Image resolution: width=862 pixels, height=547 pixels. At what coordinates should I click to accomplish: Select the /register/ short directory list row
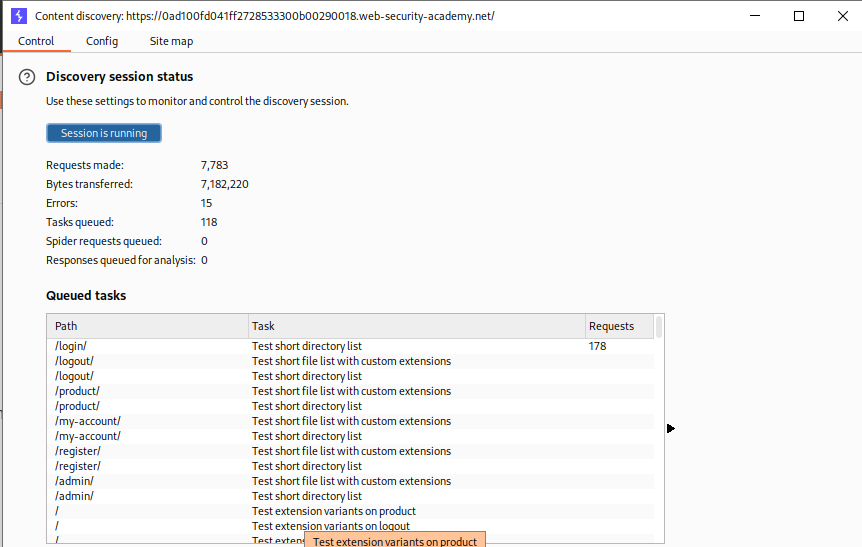click(x=350, y=466)
